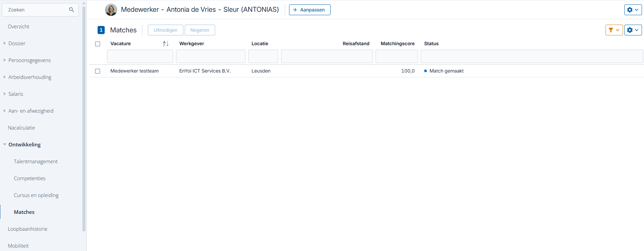Click the search magnifier icon
Screen dimensions: 644x251
point(71,10)
